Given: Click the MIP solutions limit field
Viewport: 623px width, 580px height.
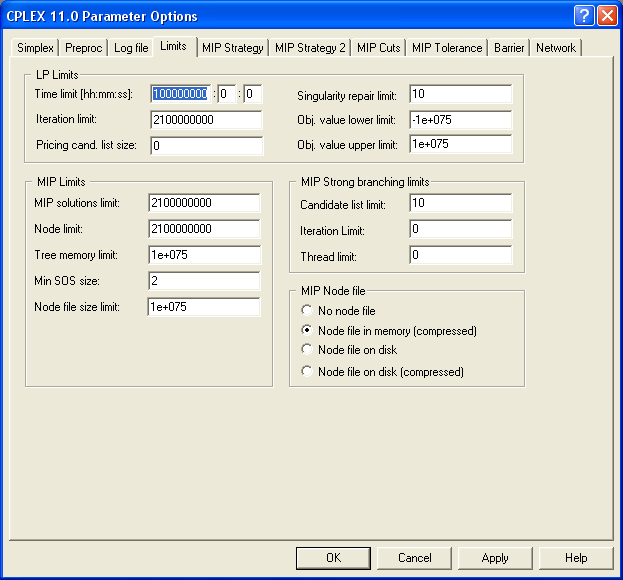Looking at the screenshot, I should point(204,203).
